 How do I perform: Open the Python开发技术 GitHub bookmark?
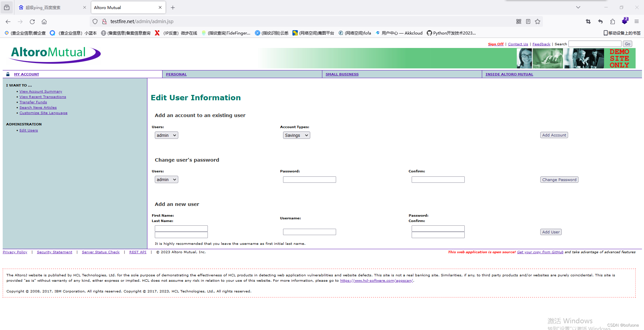[451, 33]
